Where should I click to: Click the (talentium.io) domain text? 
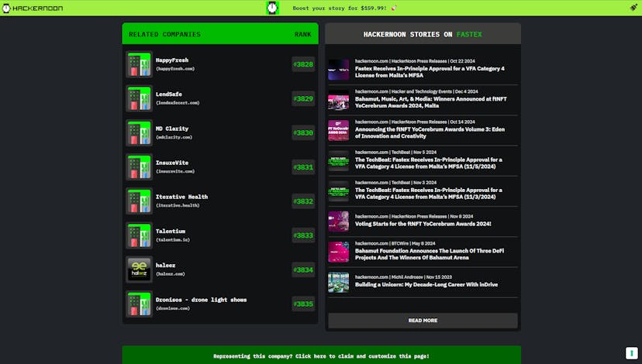pos(173,239)
